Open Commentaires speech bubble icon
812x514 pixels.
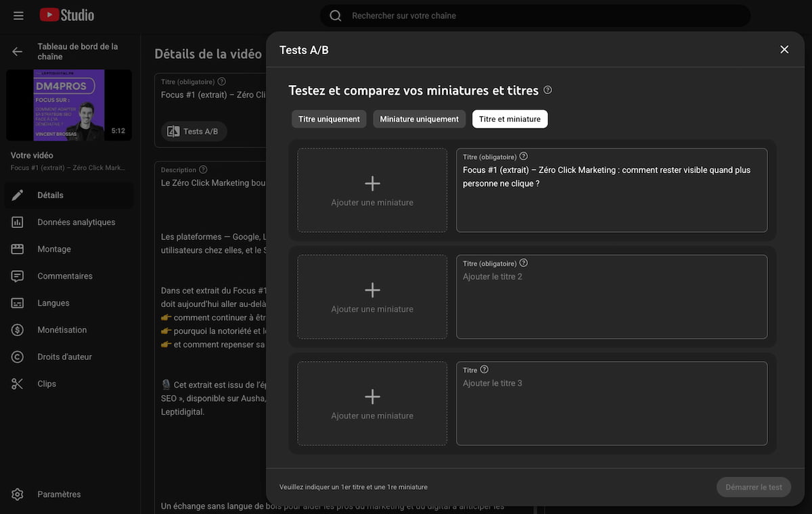click(x=18, y=276)
